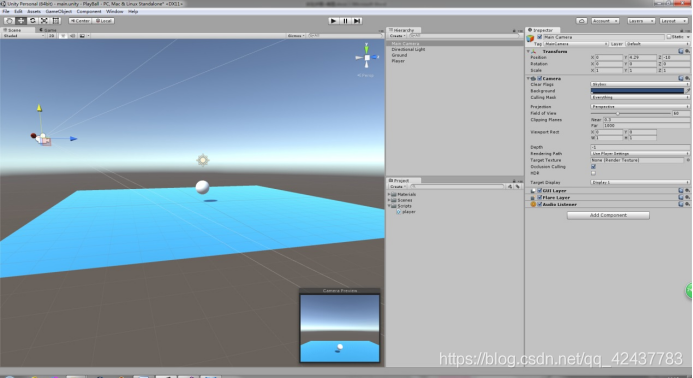
Task: Toggle scene audio speaker icon
Action: click(x=72, y=36)
